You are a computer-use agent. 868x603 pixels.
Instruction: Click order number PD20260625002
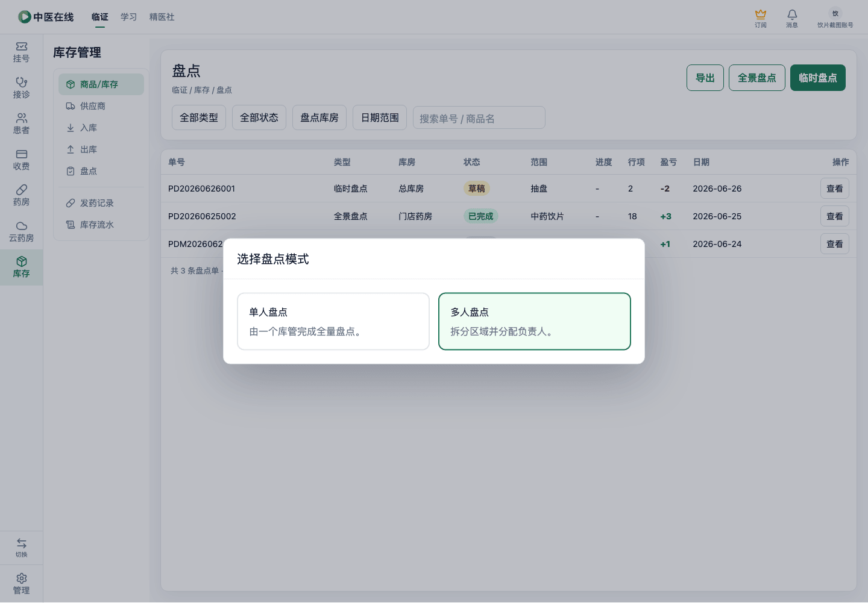point(202,216)
